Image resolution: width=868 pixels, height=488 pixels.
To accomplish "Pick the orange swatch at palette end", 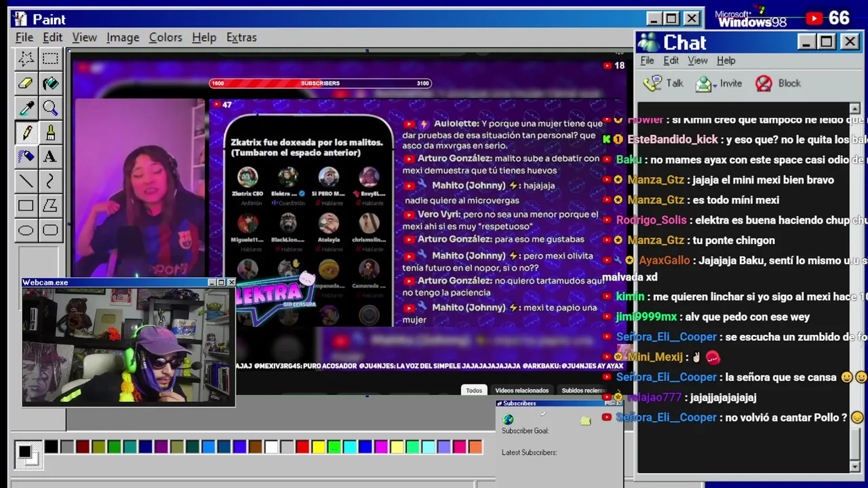I will 475,447.
